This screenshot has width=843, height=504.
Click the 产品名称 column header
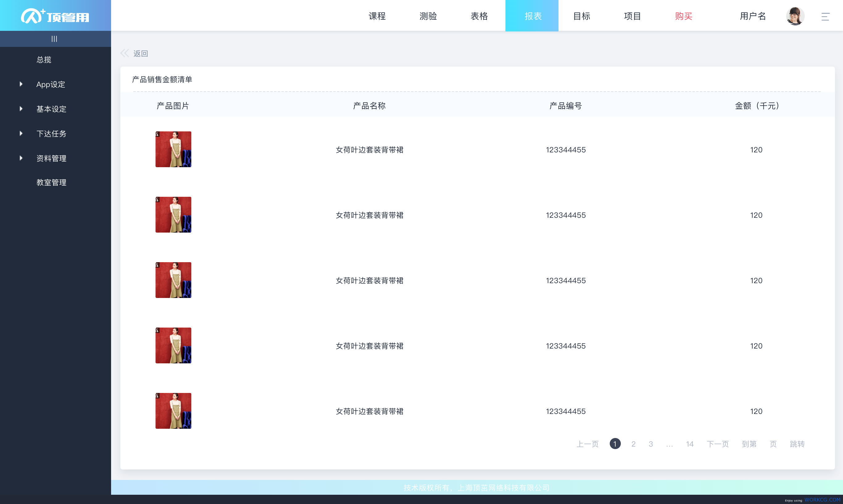tap(369, 105)
